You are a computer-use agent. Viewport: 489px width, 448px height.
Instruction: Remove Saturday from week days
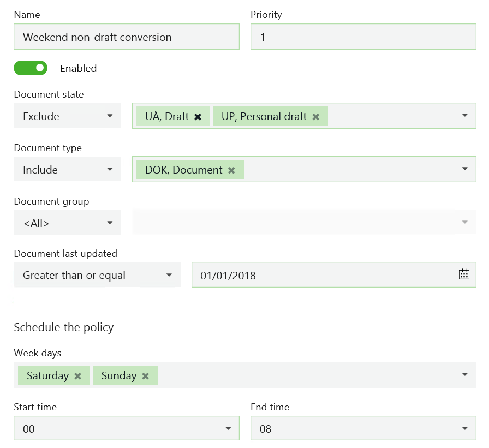tap(77, 376)
